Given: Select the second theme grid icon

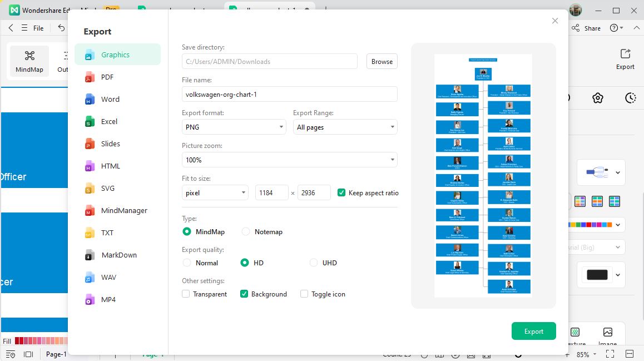Looking at the screenshot, I should tap(597, 201).
